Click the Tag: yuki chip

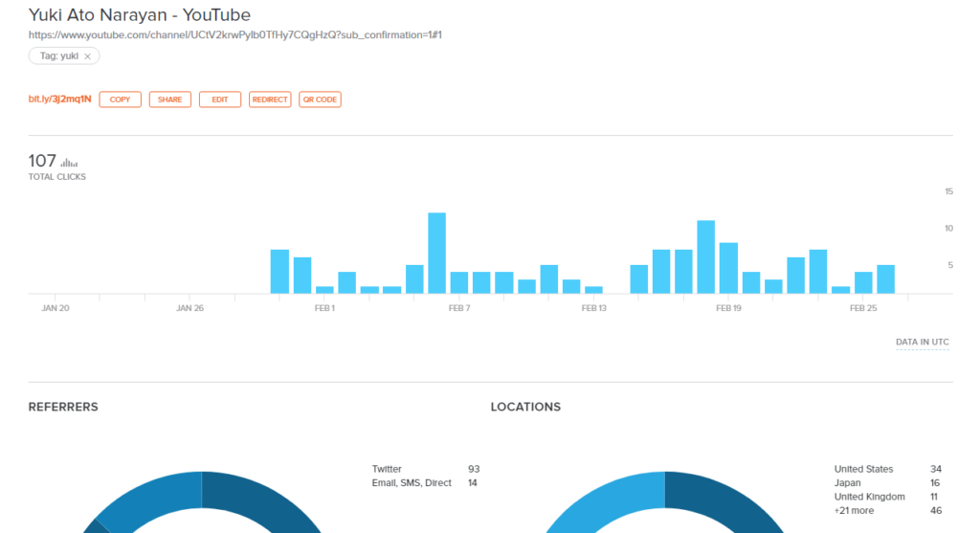(64, 56)
